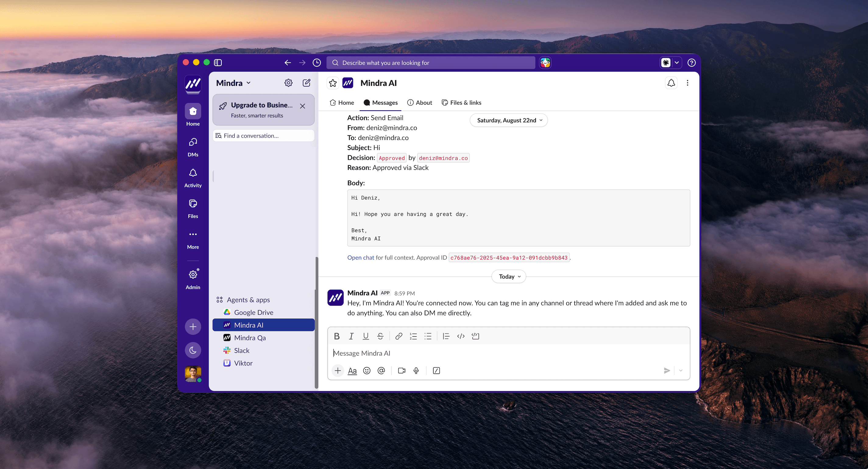Mention someone with the @ icon

pos(381,371)
